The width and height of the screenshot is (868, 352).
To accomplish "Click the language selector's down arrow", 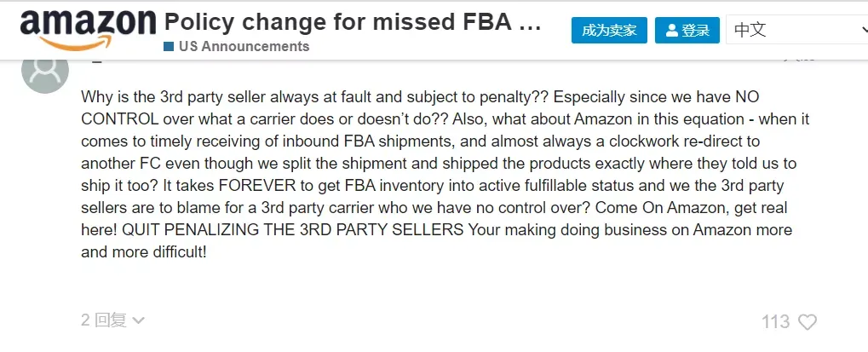I will (x=864, y=30).
